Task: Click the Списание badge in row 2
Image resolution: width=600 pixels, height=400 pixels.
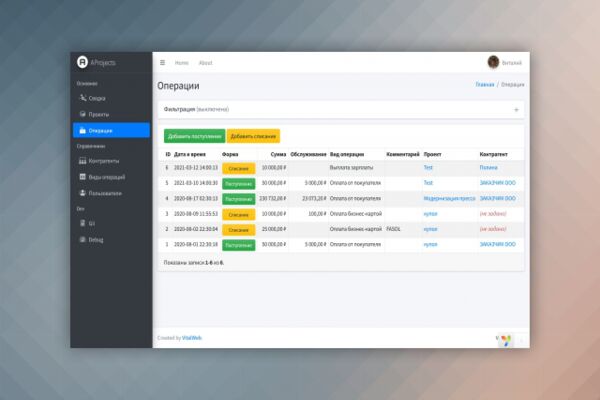Action: (x=238, y=230)
